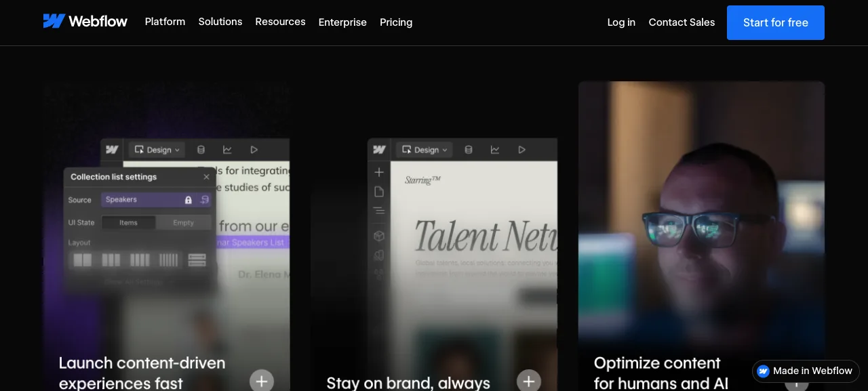The height and width of the screenshot is (391, 868).
Task: Open the Design mode dropdown in the center mockup
Action: tap(425, 150)
